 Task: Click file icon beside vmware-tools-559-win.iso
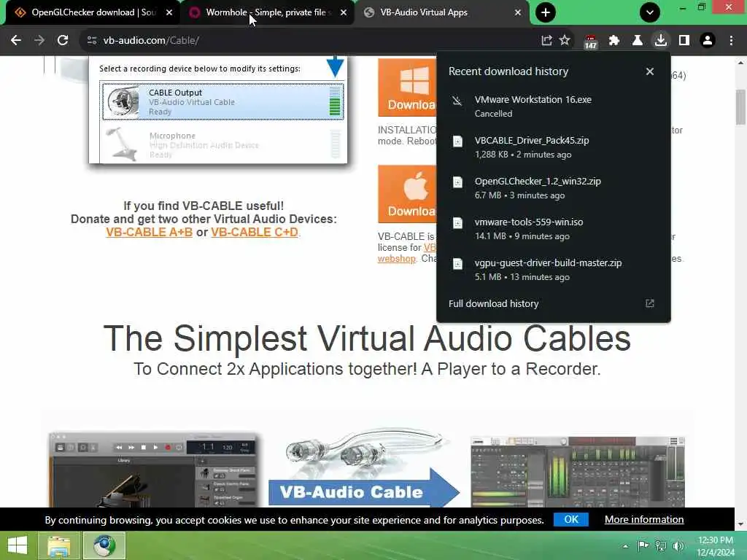pyautogui.click(x=457, y=223)
